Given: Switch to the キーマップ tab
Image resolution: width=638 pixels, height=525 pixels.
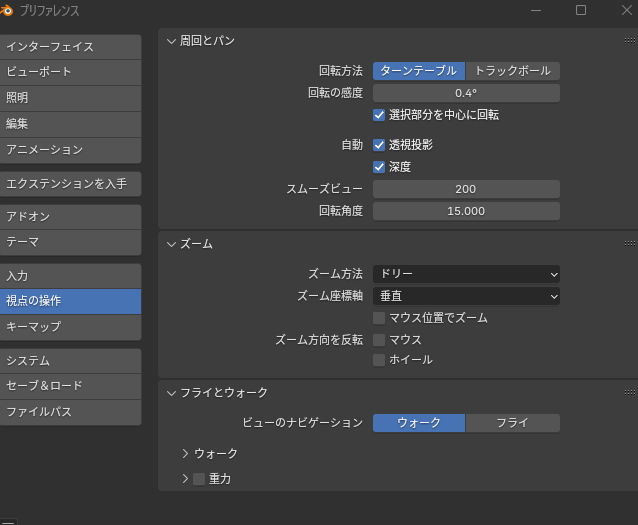Looking at the screenshot, I should point(70,327).
